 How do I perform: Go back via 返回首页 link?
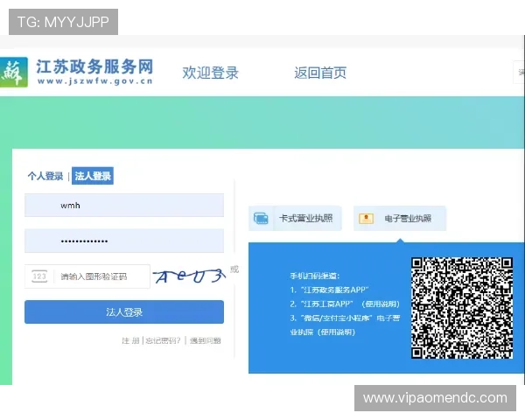pyautogui.click(x=320, y=73)
